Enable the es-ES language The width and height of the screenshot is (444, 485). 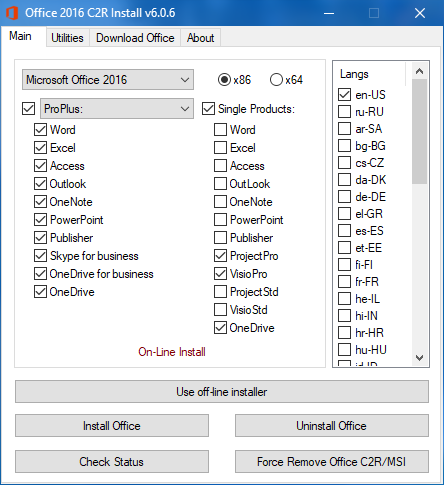pos(344,231)
